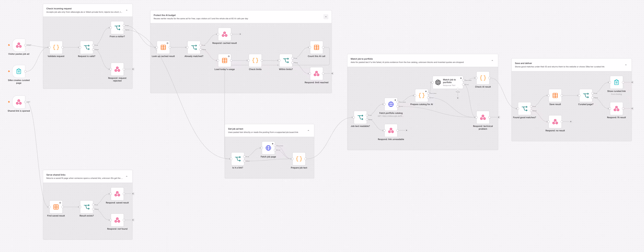The width and height of the screenshot is (644, 252).
Task: Open 'Silke creates curated page' form trigger node
Action: pos(19,71)
